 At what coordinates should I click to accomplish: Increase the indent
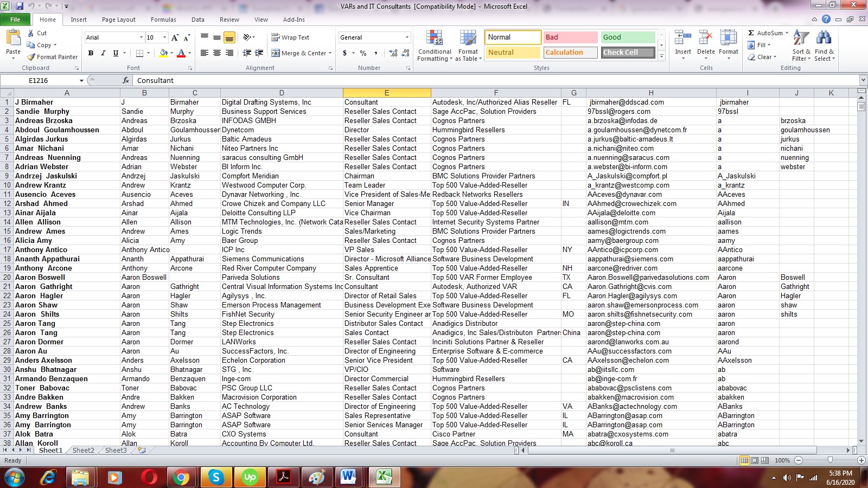259,53
